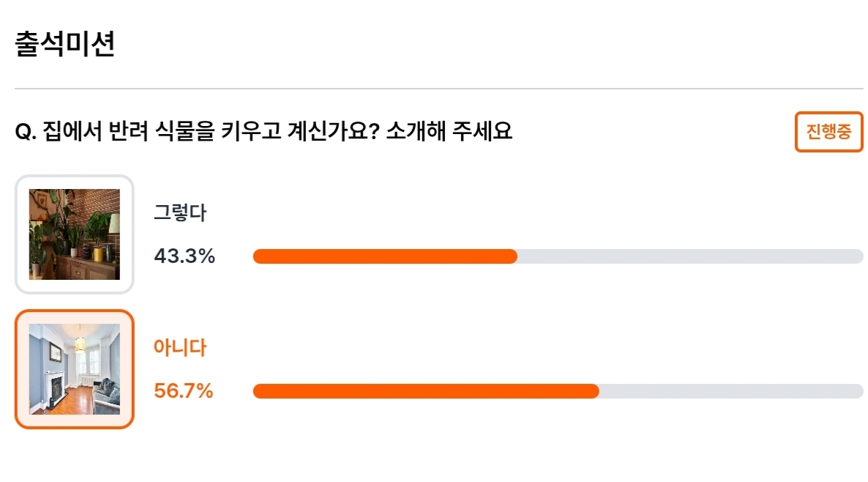Viewport: 868px width, 482px height.
Task: Click the orange fill of the 아니다 bar
Action: 426,391
